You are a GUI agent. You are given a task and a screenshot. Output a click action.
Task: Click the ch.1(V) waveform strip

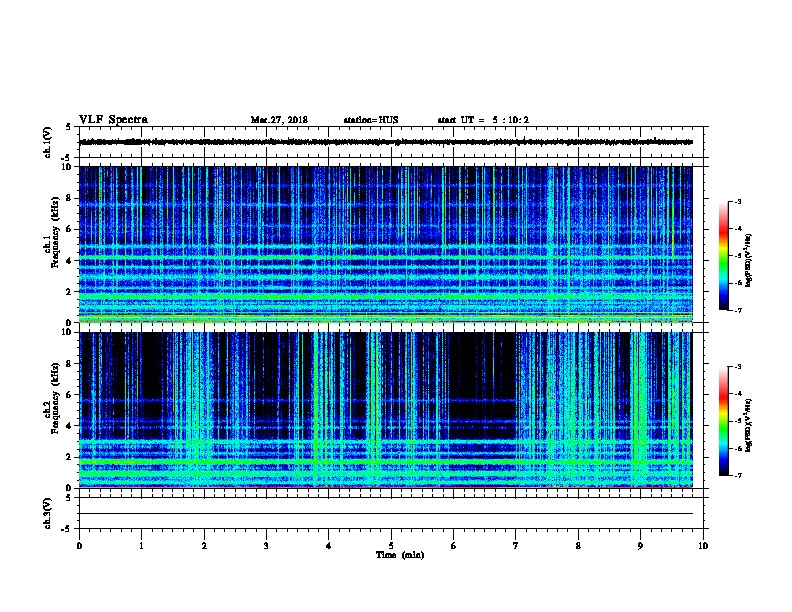(x=386, y=142)
